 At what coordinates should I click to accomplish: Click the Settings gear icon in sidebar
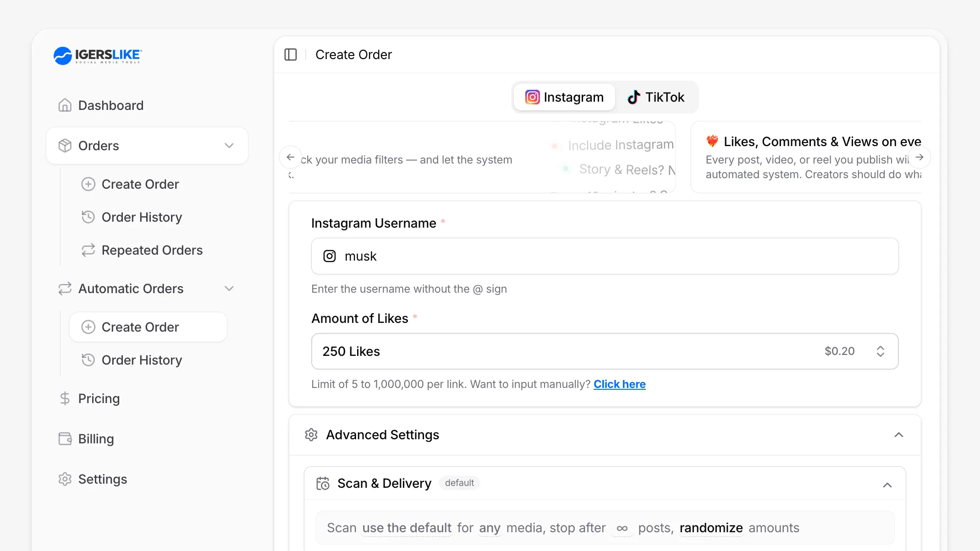65,479
